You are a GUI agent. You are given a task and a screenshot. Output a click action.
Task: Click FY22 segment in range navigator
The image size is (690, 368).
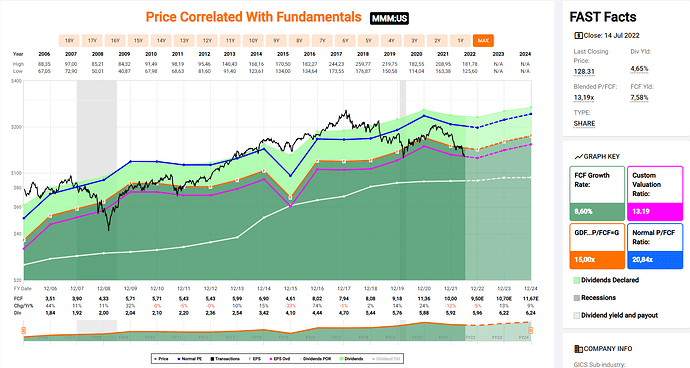[x=470, y=337]
